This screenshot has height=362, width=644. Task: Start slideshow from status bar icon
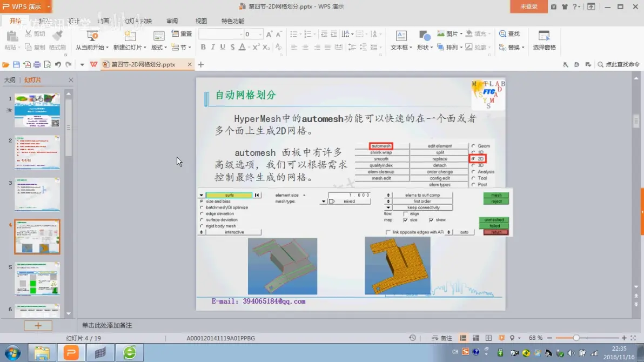pos(501,338)
